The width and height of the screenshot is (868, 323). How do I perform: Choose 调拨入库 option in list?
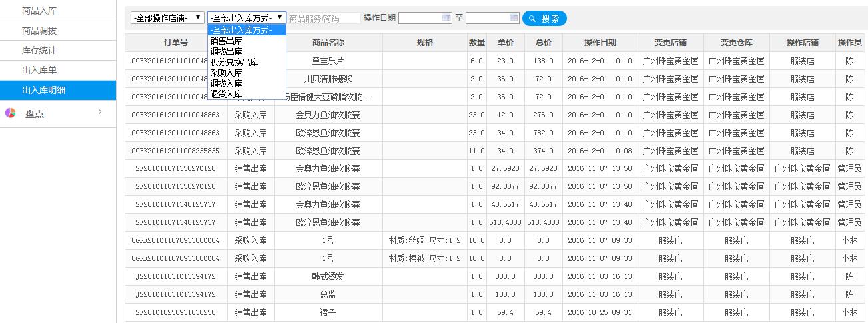pyautogui.click(x=226, y=83)
